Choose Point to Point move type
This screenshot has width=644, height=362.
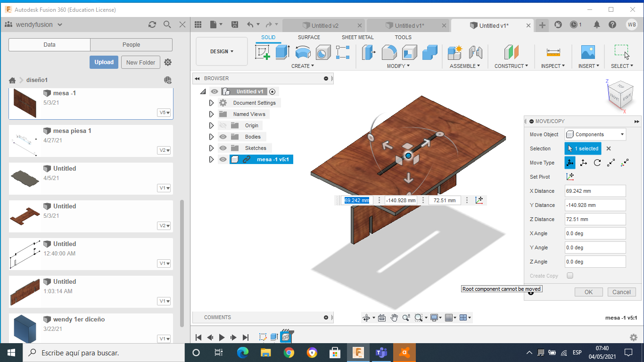click(x=611, y=163)
